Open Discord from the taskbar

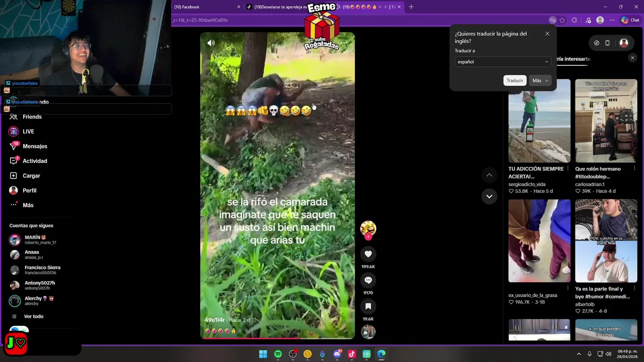coord(337,354)
